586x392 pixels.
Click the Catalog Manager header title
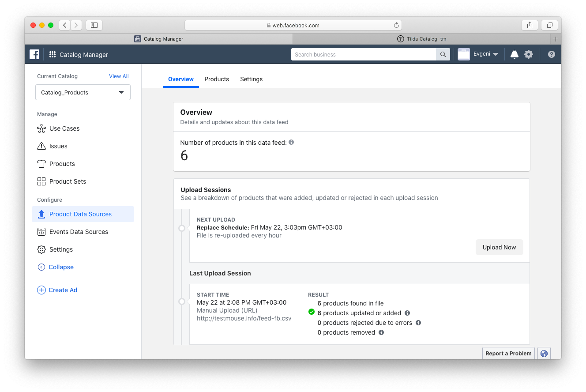(x=84, y=55)
